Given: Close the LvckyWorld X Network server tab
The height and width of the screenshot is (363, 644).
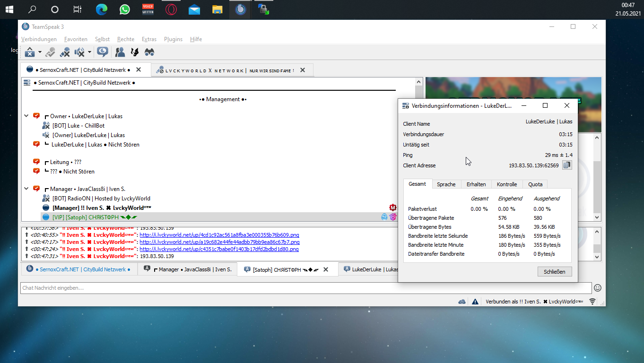Looking at the screenshot, I should point(303,70).
